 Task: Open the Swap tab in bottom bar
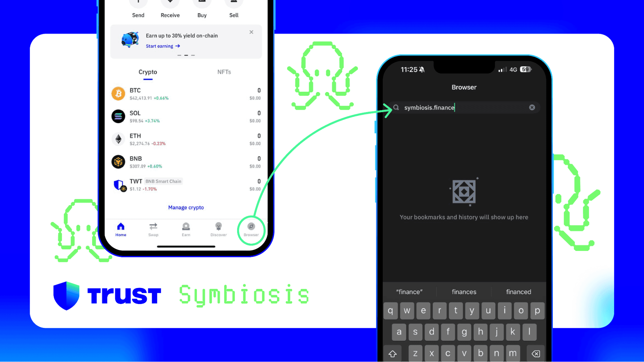[153, 230]
